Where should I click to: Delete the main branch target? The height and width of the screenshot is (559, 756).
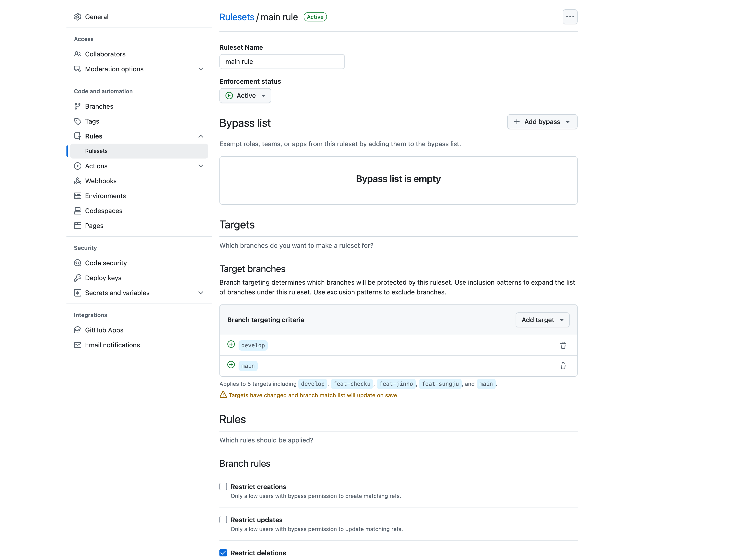(563, 366)
